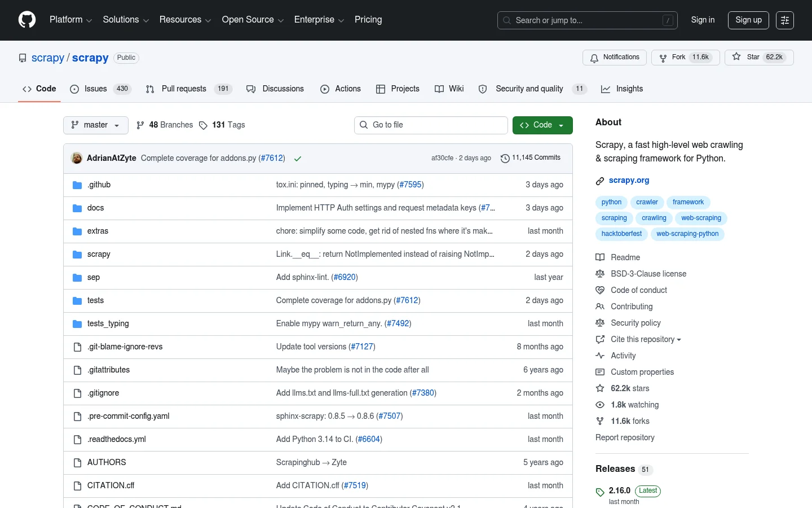This screenshot has width=812, height=508.
Task: Click the pulse icon beside Activity
Action: (x=600, y=356)
